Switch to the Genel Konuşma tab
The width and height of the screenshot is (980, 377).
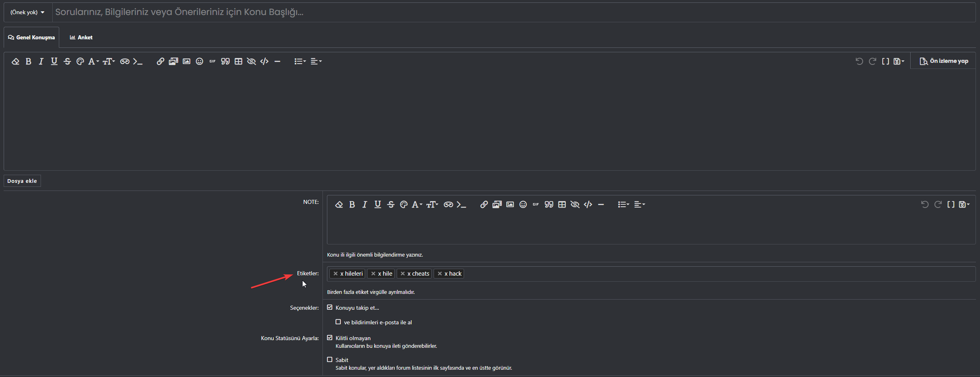pos(32,37)
